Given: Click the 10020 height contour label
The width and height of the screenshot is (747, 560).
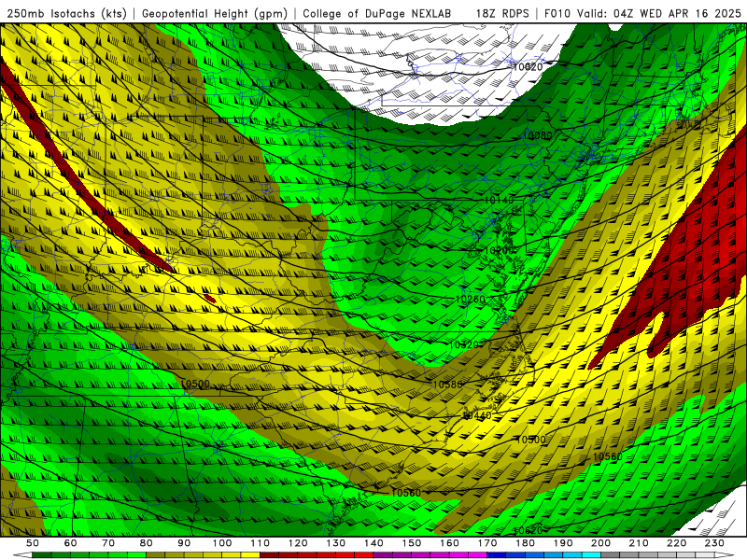Looking at the screenshot, I should pyautogui.click(x=528, y=66).
